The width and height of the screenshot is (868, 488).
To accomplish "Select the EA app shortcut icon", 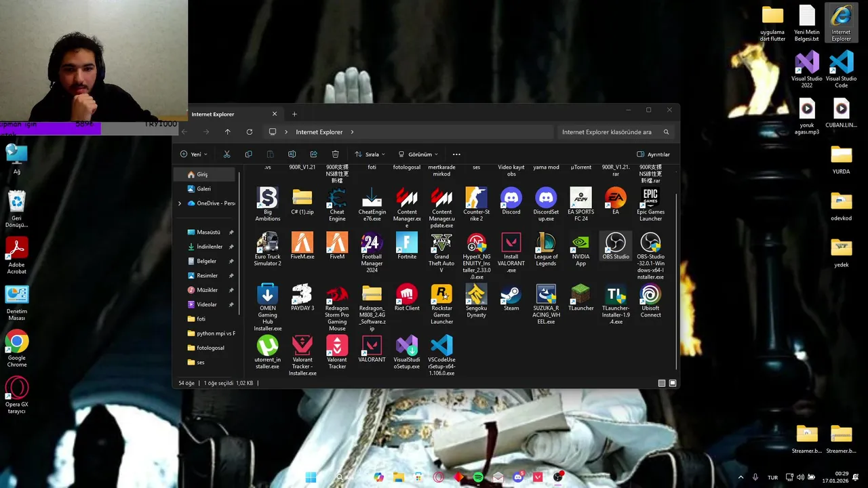I will click(615, 198).
